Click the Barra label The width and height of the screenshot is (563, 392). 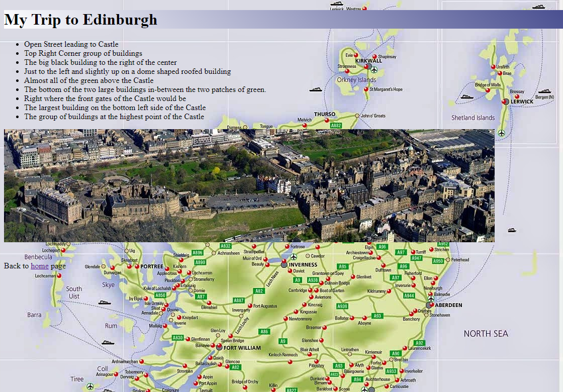pos(34,315)
